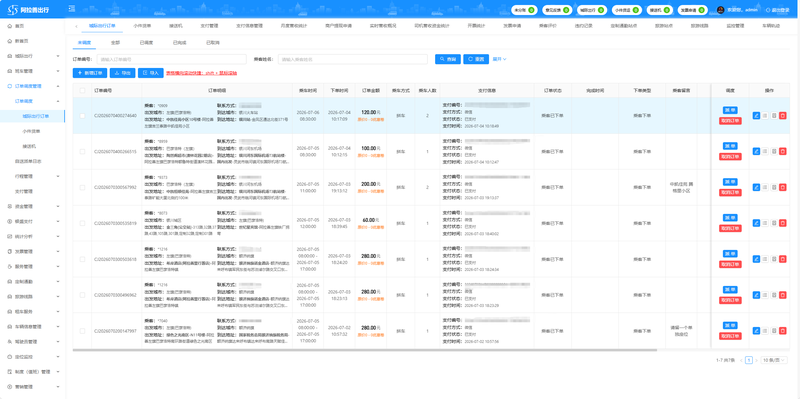800x399 pixels.
Task: Select page 1 in the pagination
Action: pos(748,360)
